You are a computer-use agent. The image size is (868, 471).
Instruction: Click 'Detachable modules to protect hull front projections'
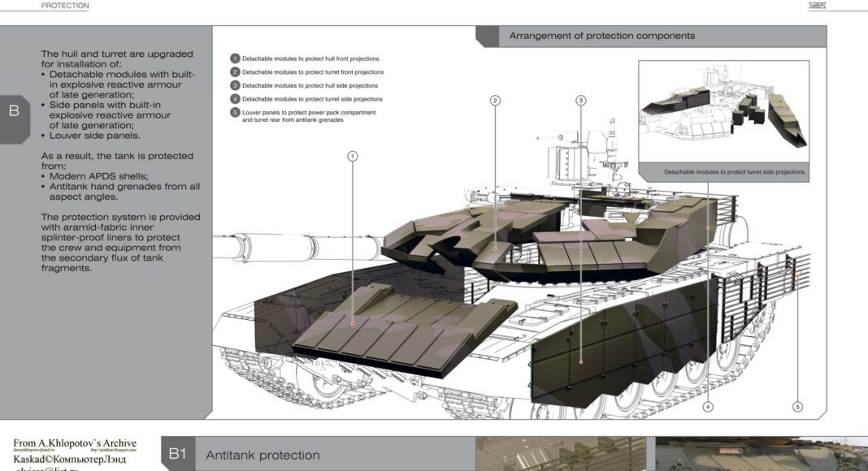coord(310,58)
